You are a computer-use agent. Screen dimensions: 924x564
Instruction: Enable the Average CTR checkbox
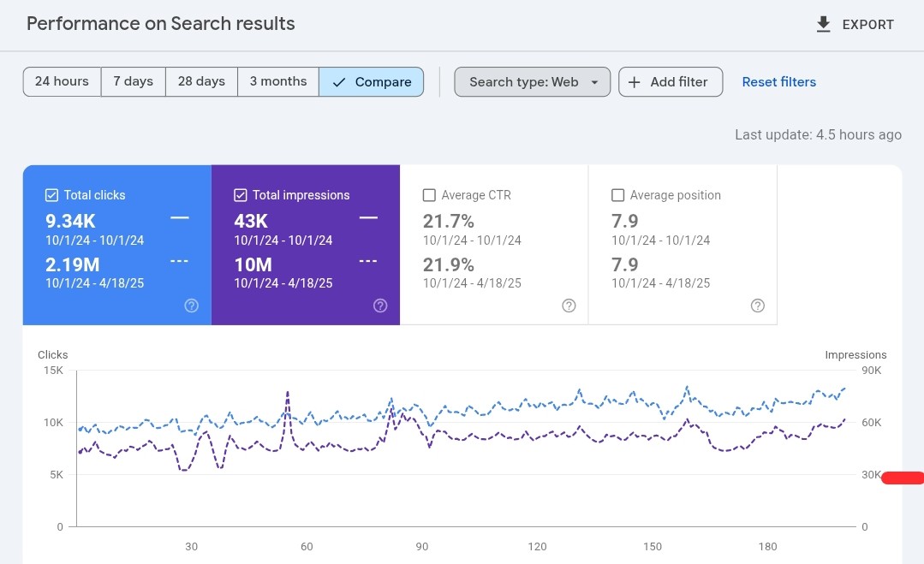(x=428, y=194)
